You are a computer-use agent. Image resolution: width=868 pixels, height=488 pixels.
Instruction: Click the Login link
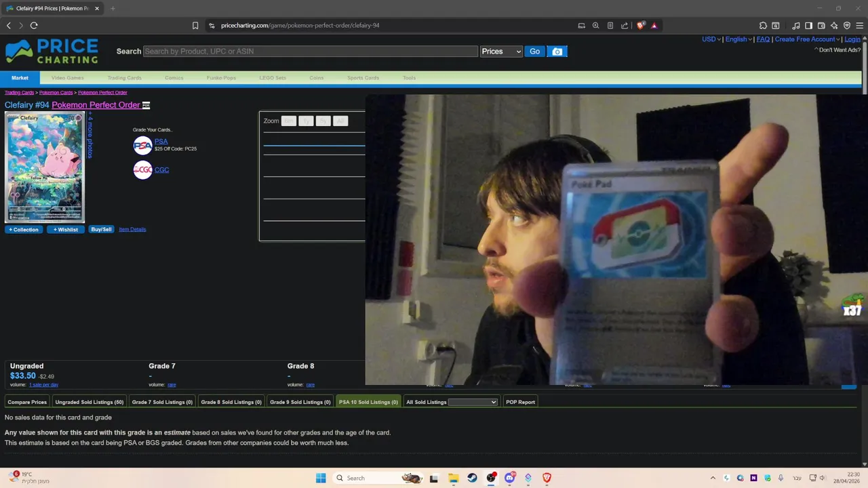pyautogui.click(x=852, y=39)
